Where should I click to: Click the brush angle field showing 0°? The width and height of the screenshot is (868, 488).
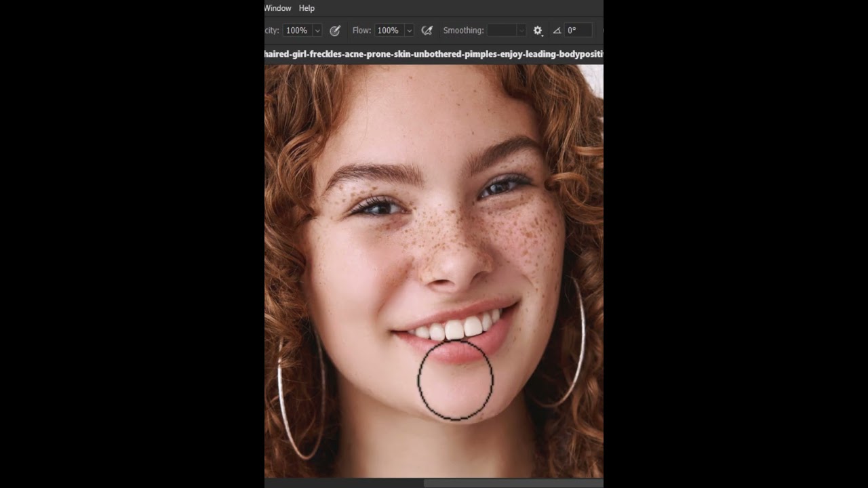point(578,30)
